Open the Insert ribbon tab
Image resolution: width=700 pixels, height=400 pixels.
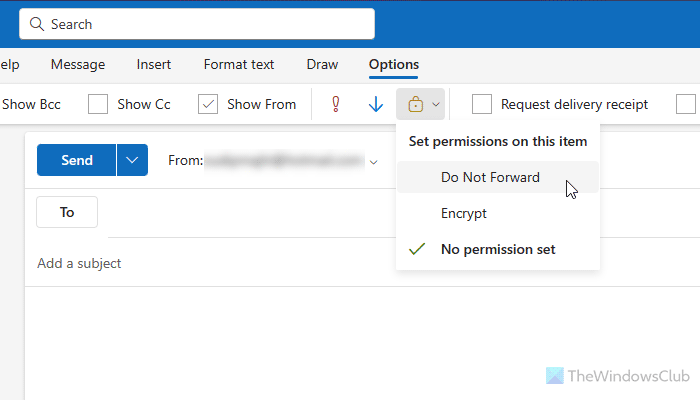(x=154, y=64)
